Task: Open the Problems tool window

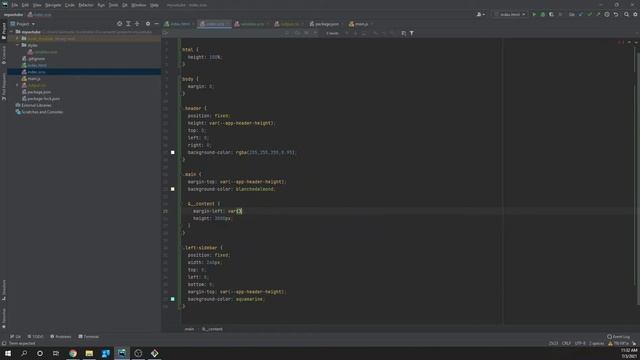Action: 60,337
